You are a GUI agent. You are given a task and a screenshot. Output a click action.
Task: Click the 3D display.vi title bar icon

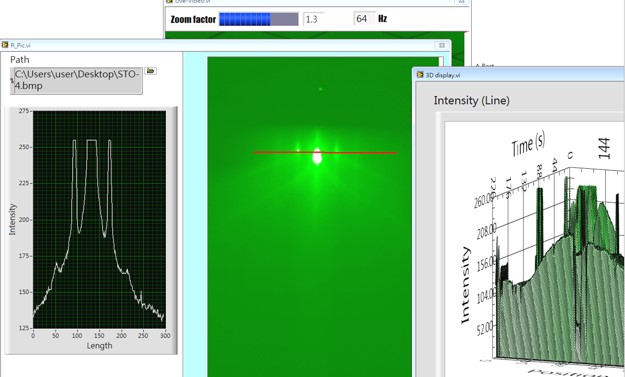pos(420,75)
